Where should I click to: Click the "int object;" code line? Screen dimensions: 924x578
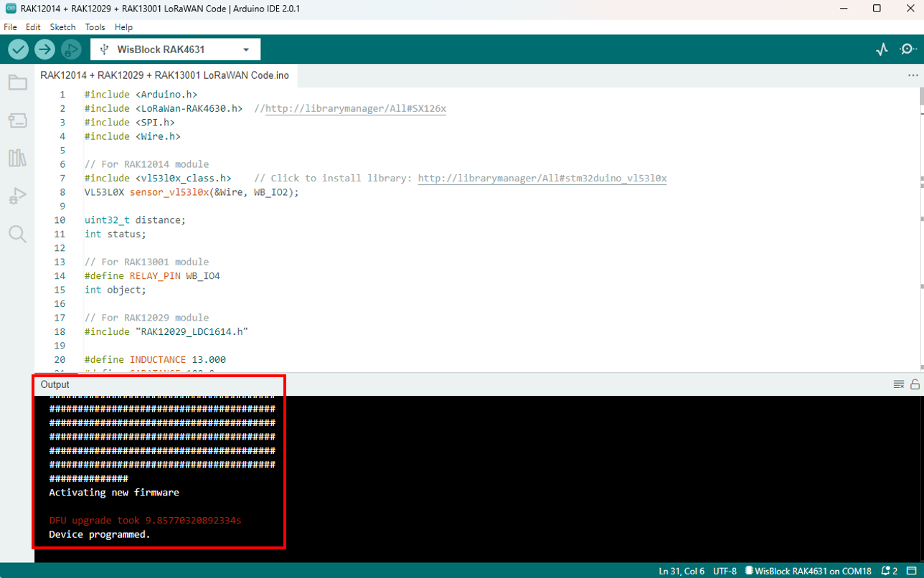[115, 290]
